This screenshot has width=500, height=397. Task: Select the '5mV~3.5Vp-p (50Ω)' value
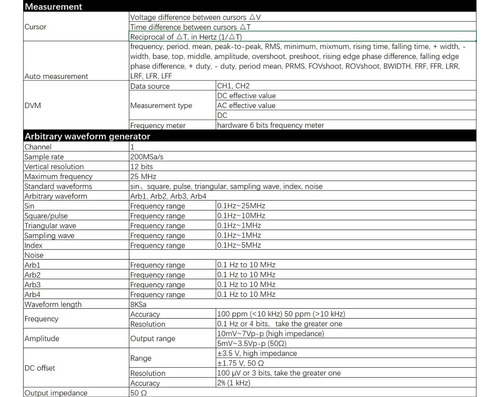(x=346, y=343)
